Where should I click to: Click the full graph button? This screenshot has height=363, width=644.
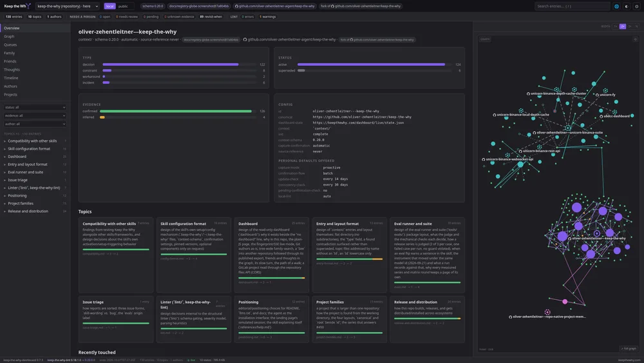(x=629, y=349)
